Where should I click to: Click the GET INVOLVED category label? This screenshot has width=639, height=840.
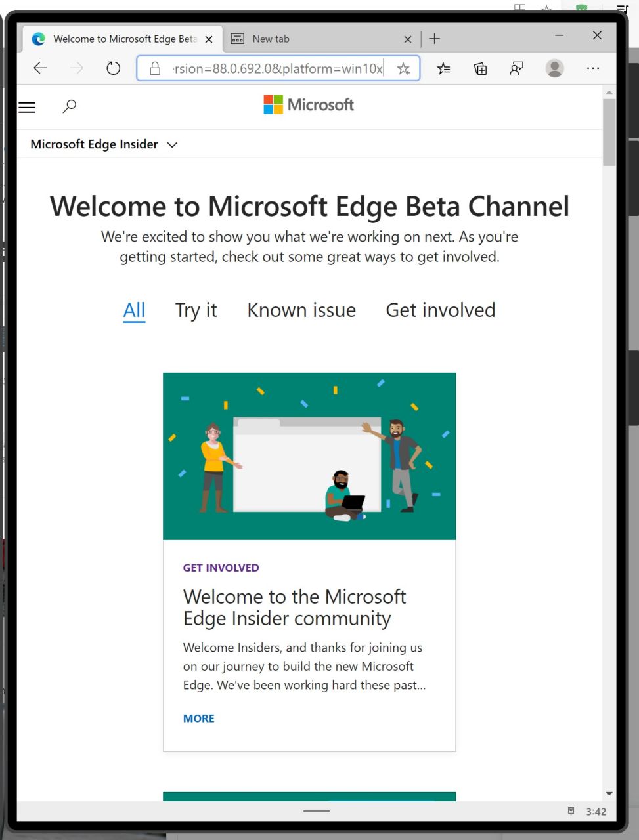point(221,568)
